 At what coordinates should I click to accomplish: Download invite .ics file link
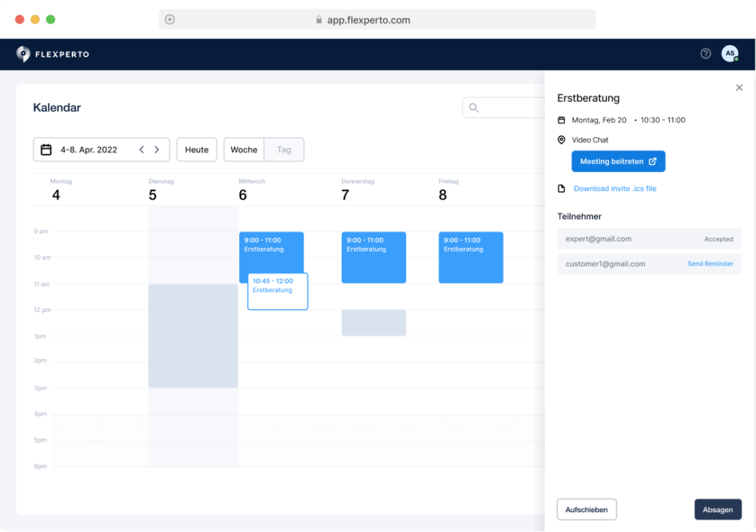[x=614, y=189]
